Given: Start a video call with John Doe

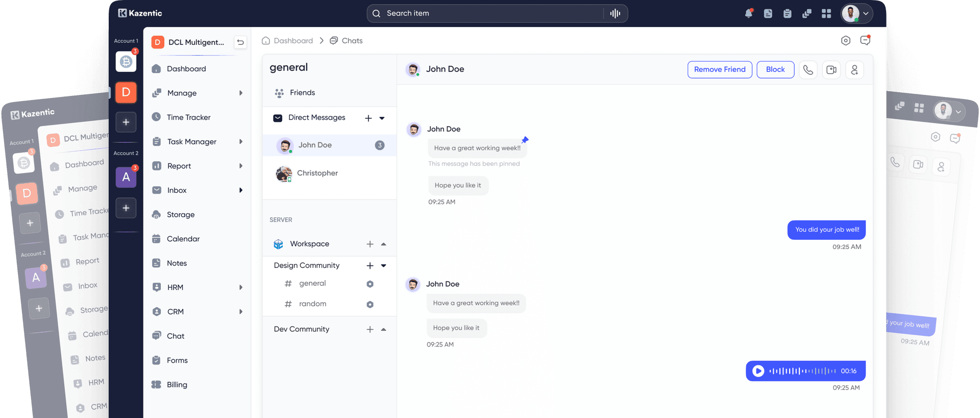Looking at the screenshot, I should (831, 70).
